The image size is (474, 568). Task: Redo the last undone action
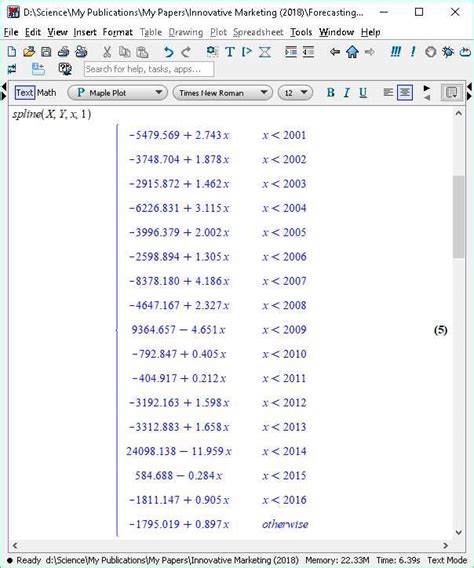pos(186,52)
